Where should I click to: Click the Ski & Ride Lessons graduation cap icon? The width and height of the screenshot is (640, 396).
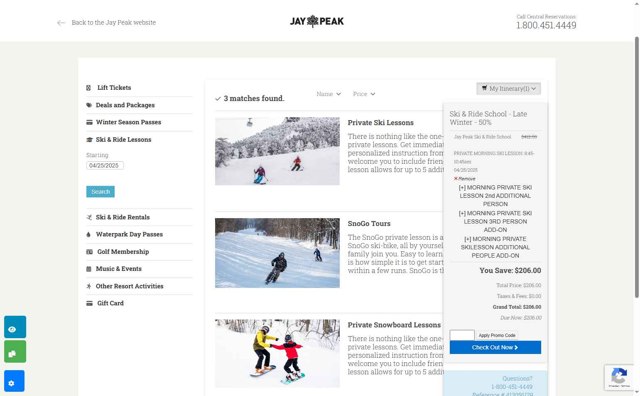(x=89, y=140)
